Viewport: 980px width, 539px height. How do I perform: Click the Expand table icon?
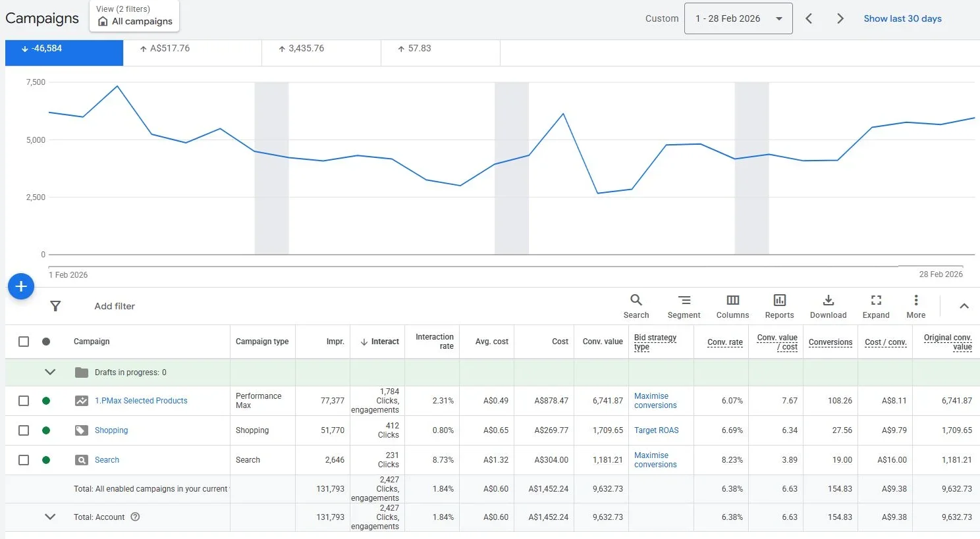tap(875, 305)
